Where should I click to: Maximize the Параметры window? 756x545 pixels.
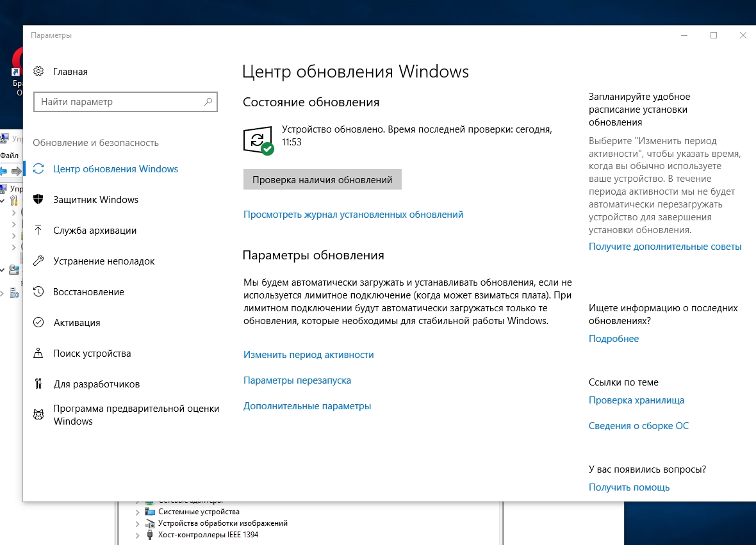(714, 35)
